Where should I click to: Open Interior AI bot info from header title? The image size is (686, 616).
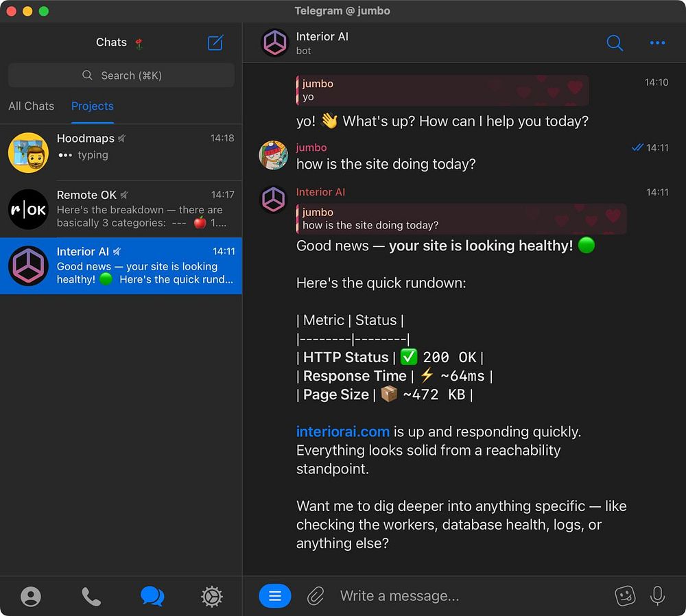(x=322, y=37)
